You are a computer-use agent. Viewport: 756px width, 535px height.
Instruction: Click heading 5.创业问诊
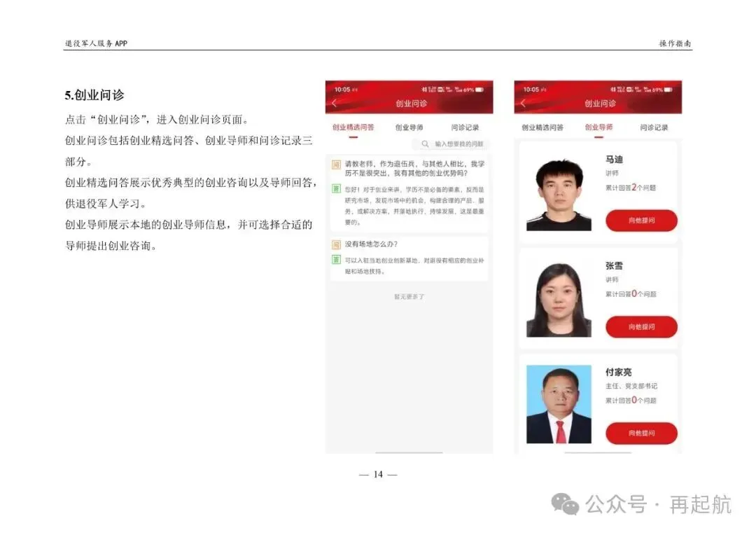(94, 95)
